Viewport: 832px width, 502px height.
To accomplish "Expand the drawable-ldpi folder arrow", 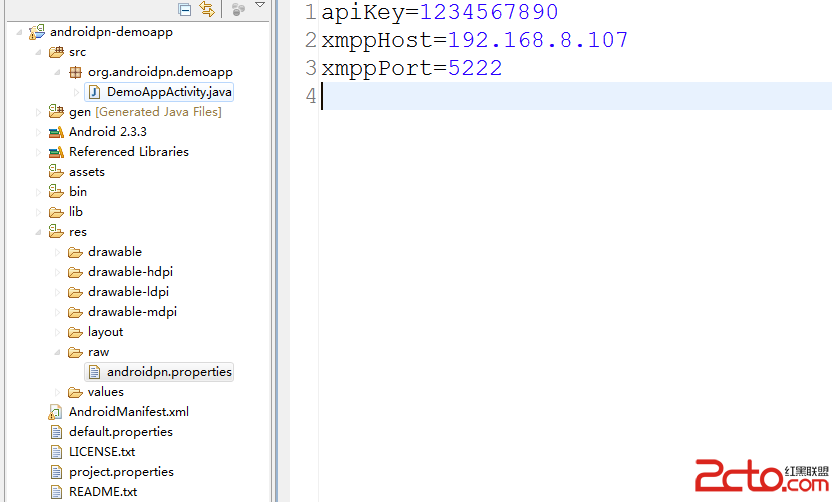I will click(57, 292).
